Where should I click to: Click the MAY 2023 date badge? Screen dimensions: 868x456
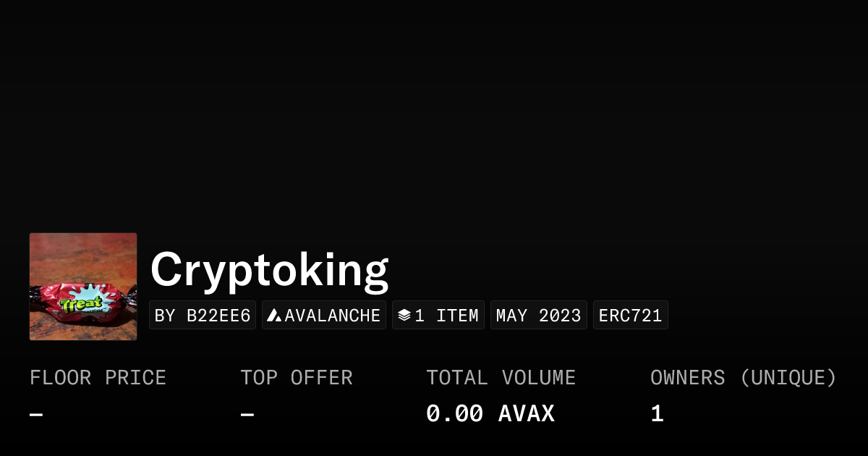click(538, 314)
